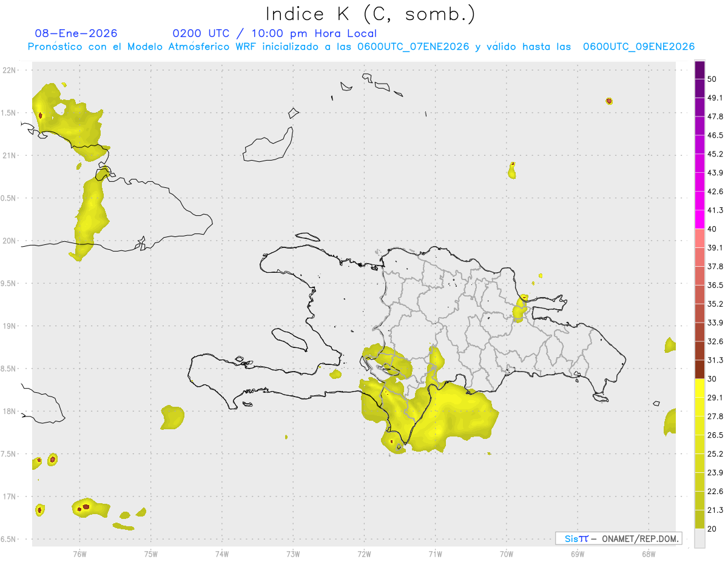Click the 74W longitude label
Viewport: 728px width, 562px height.
(x=221, y=554)
